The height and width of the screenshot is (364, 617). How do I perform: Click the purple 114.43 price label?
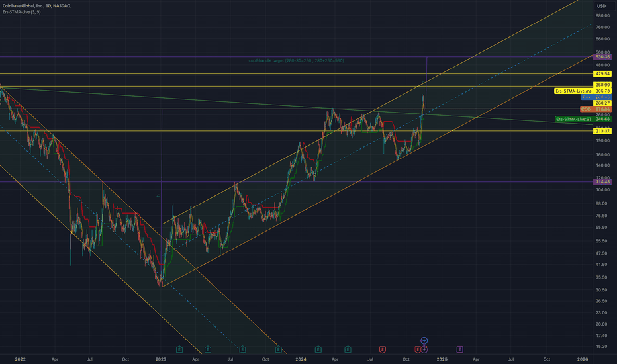602,182
